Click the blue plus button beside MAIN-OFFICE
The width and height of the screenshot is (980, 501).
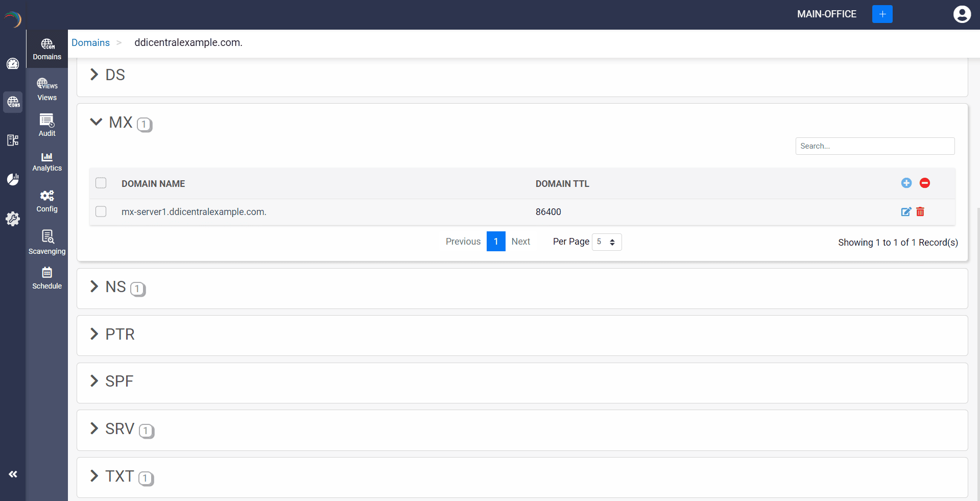[x=882, y=14]
